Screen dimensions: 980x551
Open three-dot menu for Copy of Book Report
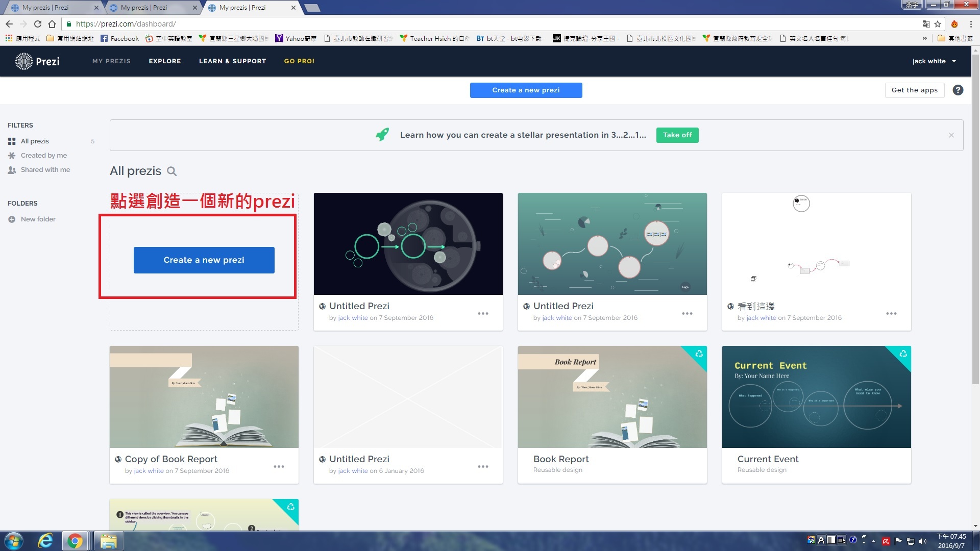point(279,467)
